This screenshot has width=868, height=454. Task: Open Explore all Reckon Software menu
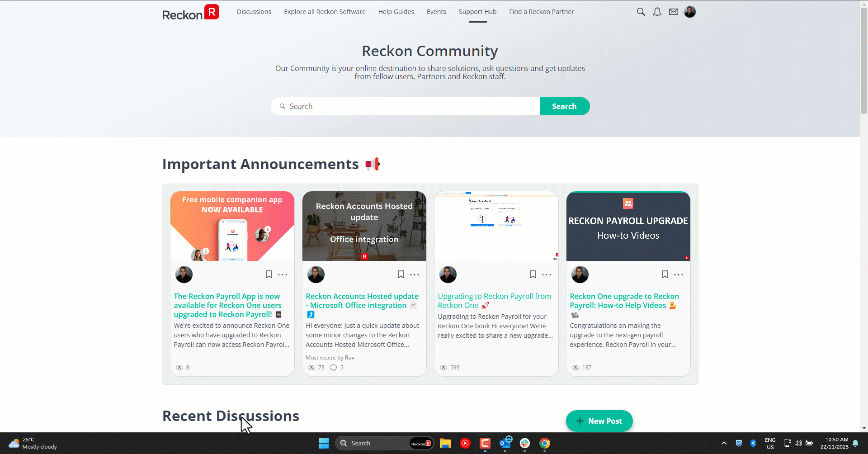[325, 12]
